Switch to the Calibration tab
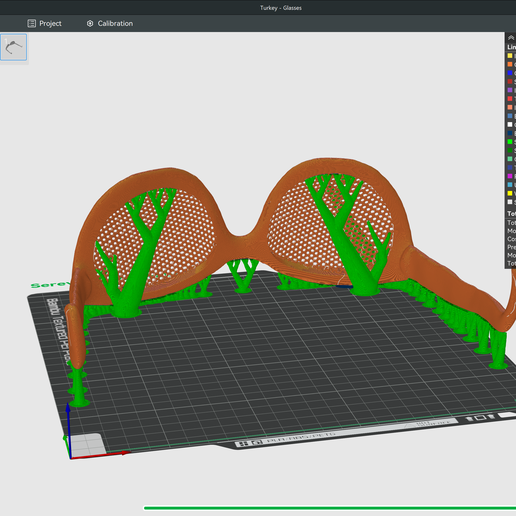The height and width of the screenshot is (516, 516). tap(110, 23)
